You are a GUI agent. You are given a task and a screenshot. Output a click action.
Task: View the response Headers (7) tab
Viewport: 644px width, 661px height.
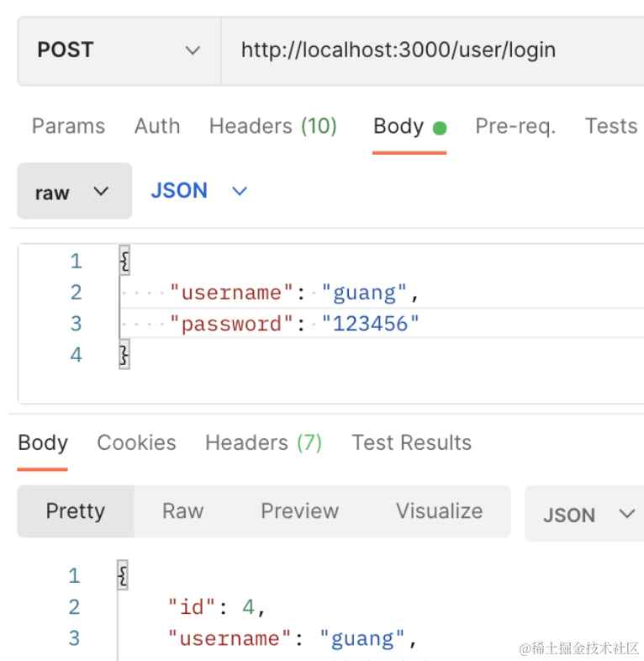coord(263,443)
